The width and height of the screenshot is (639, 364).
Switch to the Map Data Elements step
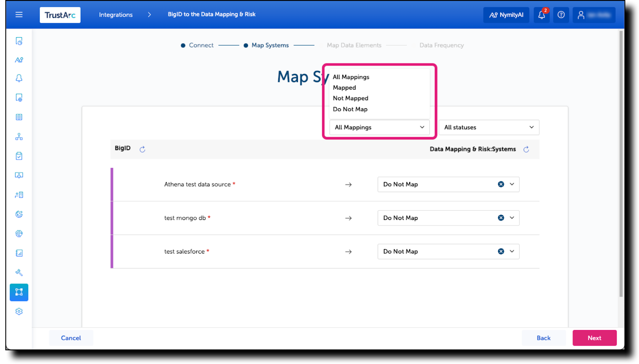[354, 45]
